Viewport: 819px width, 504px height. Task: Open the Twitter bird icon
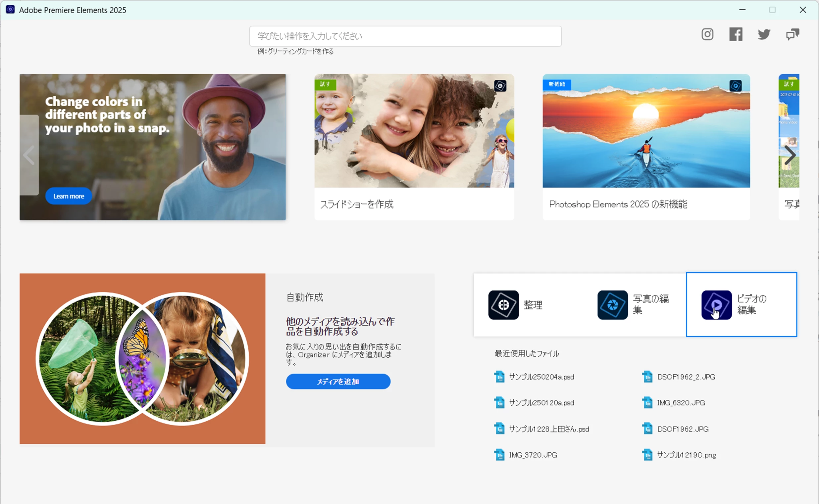tap(764, 34)
